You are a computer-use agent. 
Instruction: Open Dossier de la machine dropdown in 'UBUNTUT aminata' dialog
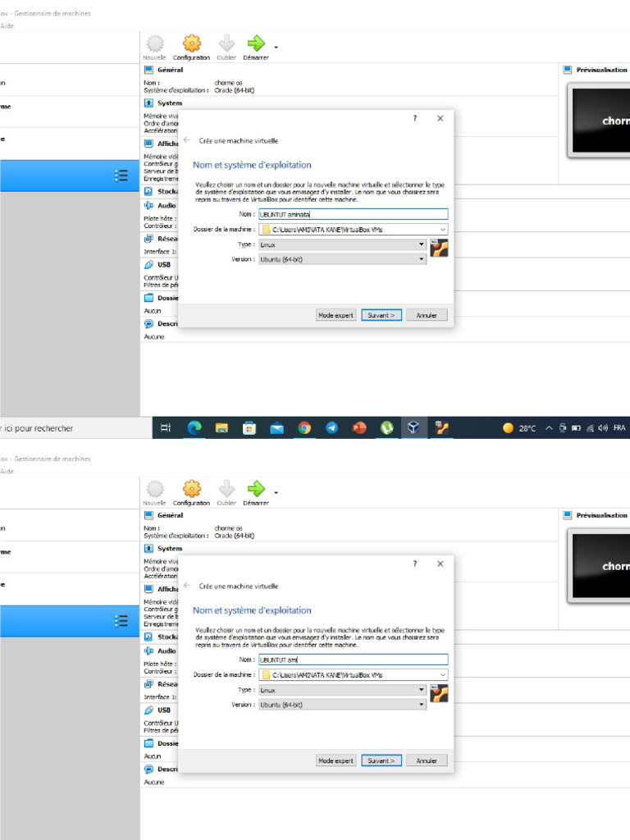(x=353, y=230)
